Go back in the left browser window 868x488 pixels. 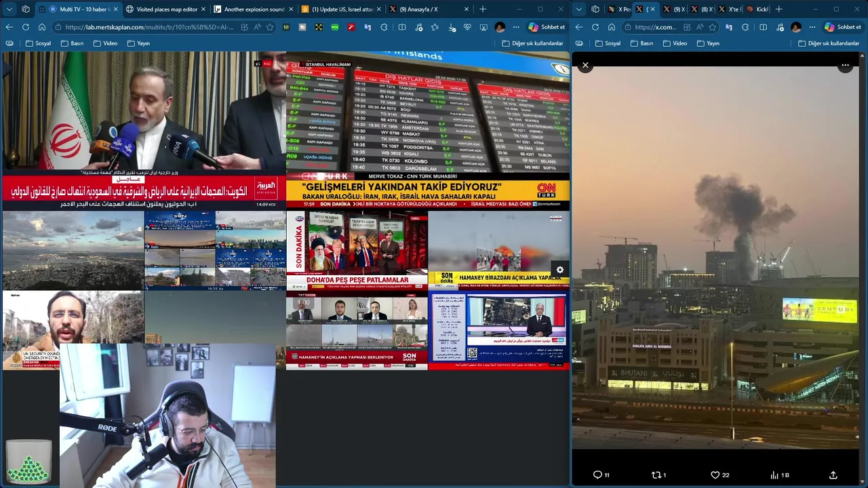point(9,27)
